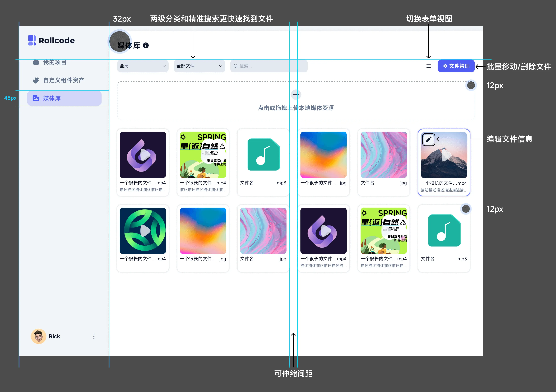The image size is (556, 392).
Task: Click the puzzle icon for 自定义组件资产
Action: click(36, 80)
